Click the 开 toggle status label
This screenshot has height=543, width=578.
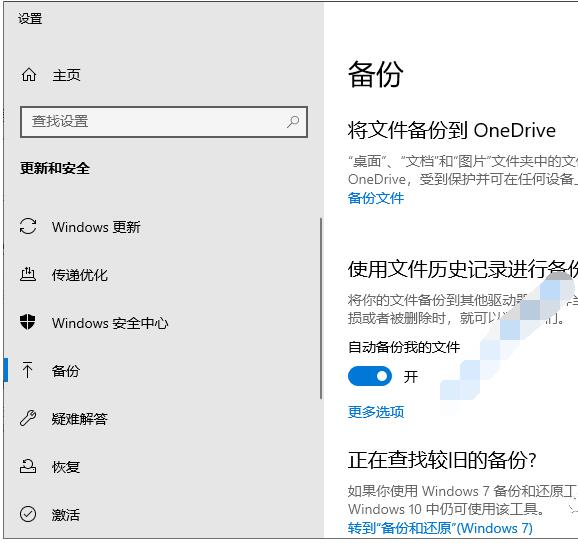(411, 376)
